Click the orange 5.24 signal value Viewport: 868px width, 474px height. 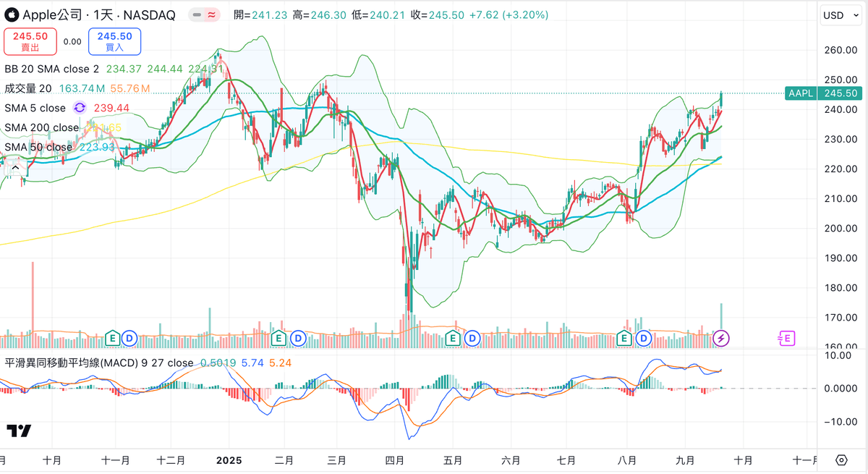281,363
